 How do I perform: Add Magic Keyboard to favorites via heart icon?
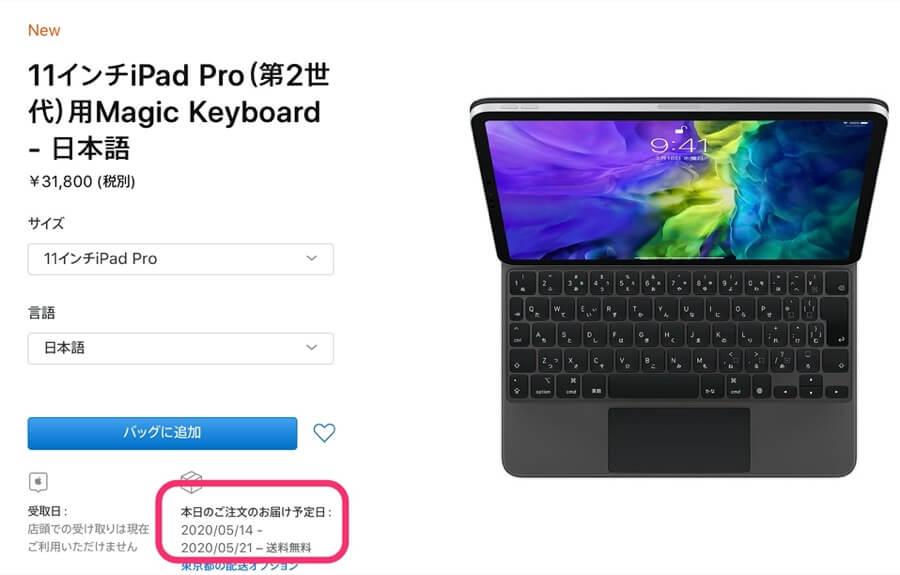click(324, 433)
